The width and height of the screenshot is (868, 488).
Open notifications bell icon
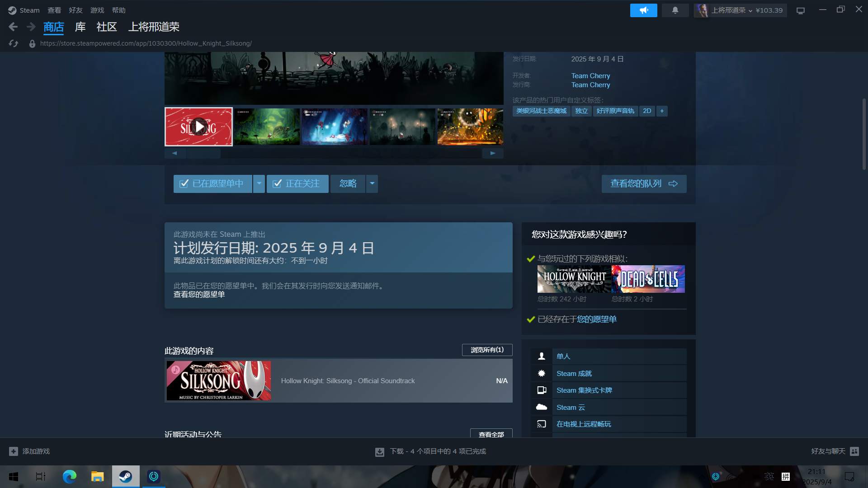675,10
